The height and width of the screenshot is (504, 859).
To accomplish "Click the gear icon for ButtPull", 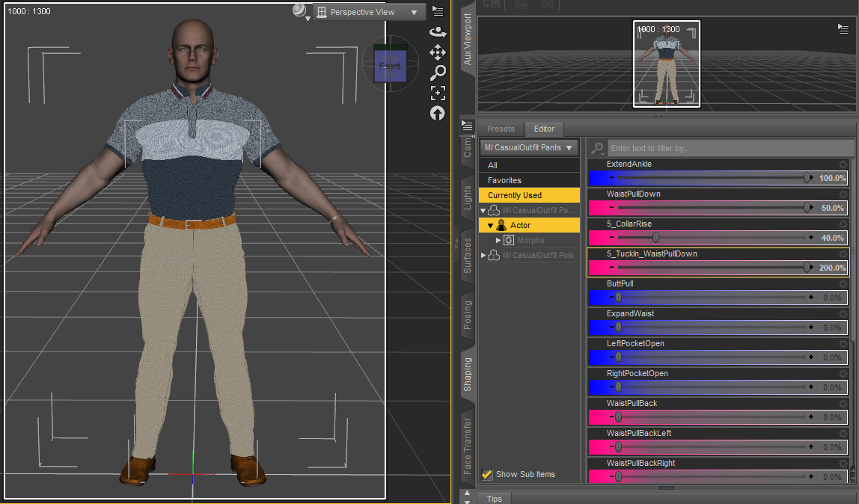I will pos(843,284).
